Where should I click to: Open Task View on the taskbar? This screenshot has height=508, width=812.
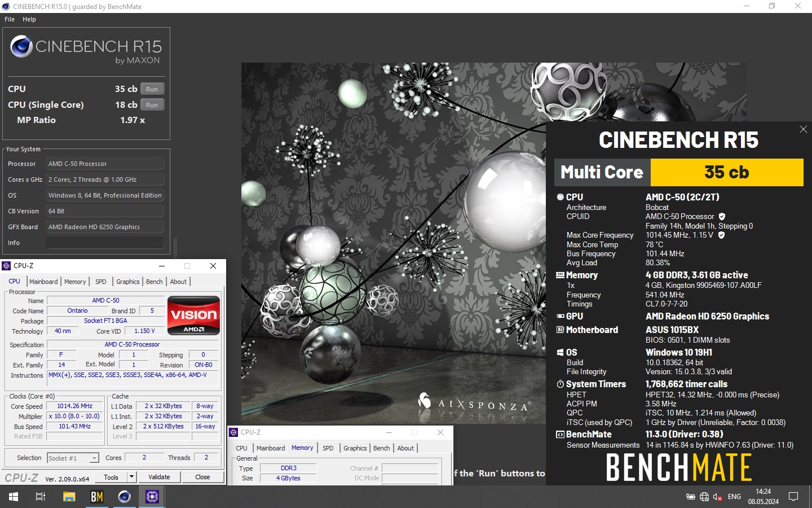point(41,497)
